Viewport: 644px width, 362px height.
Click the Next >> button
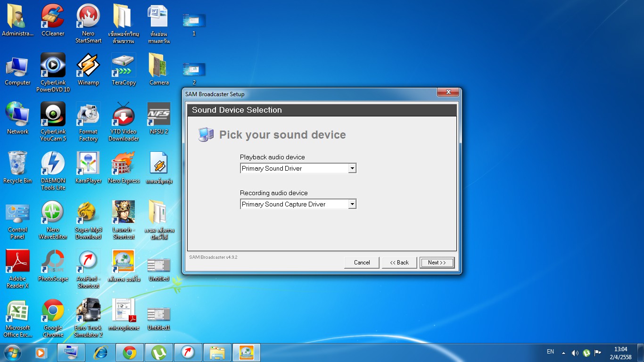click(437, 263)
